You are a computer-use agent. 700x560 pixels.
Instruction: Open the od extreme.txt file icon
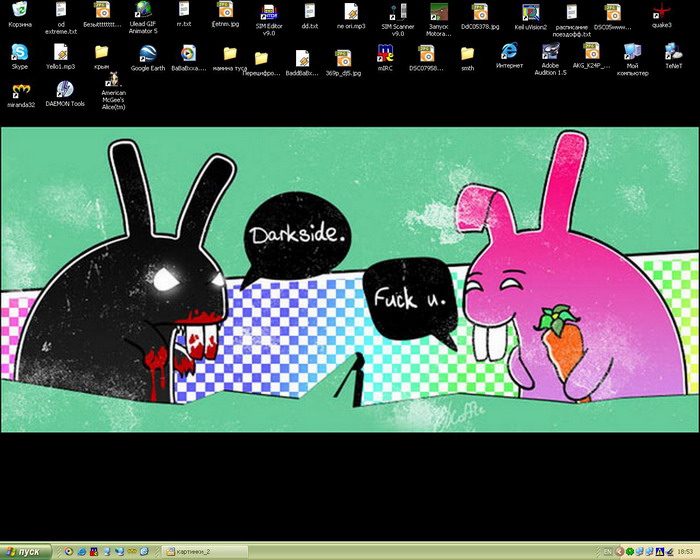(61, 18)
